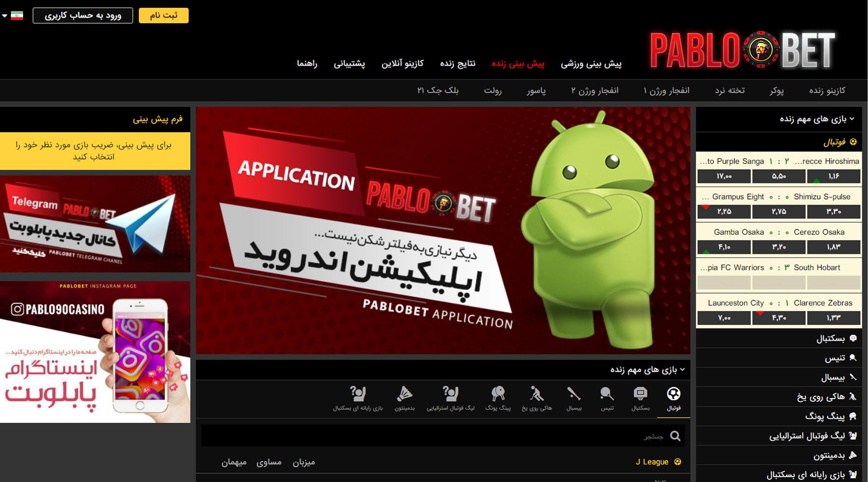Expand the بدمینتون sidebar category

(779, 455)
